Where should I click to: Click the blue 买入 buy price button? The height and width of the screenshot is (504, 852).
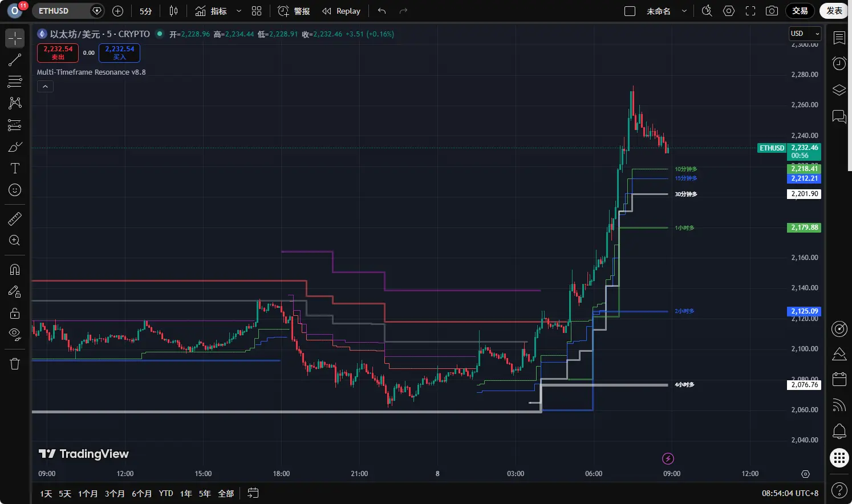tap(119, 52)
